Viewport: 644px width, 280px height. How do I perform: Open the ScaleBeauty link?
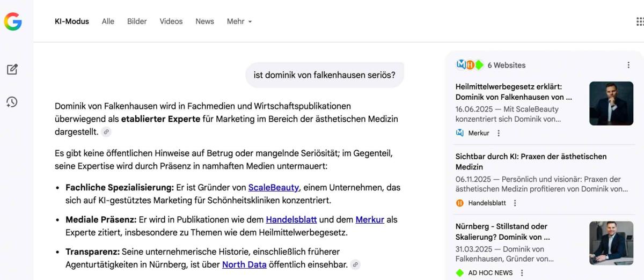pyautogui.click(x=274, y=188)
